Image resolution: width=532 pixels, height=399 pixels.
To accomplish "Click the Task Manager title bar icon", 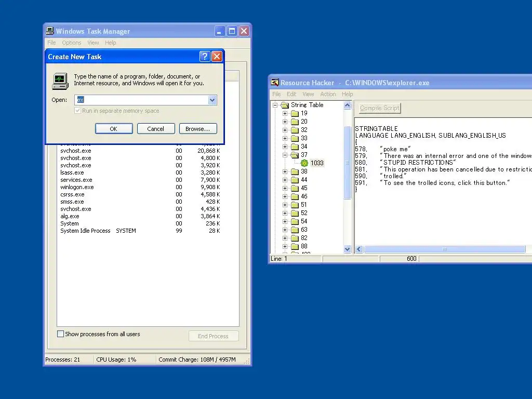I will (50, 31).
